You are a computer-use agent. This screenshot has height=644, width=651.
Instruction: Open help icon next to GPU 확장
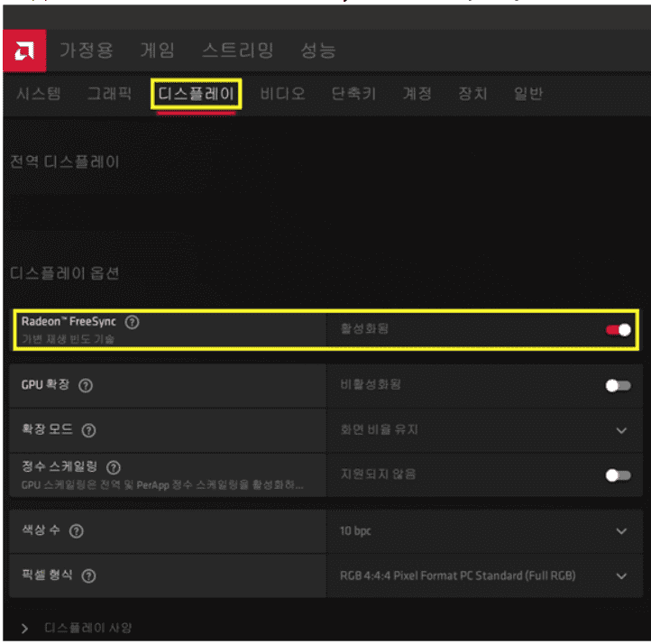pyautogui.click(x=86, y=386)
